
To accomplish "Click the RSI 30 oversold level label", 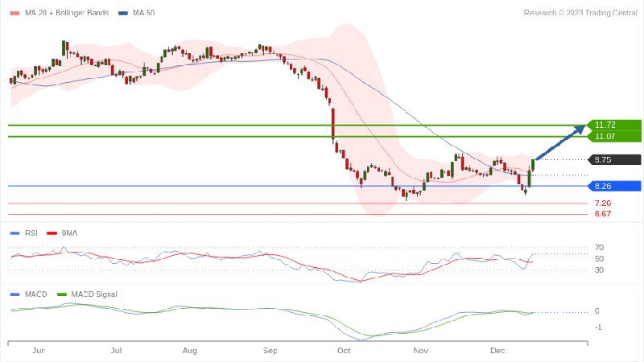I will tap(599, 270).
